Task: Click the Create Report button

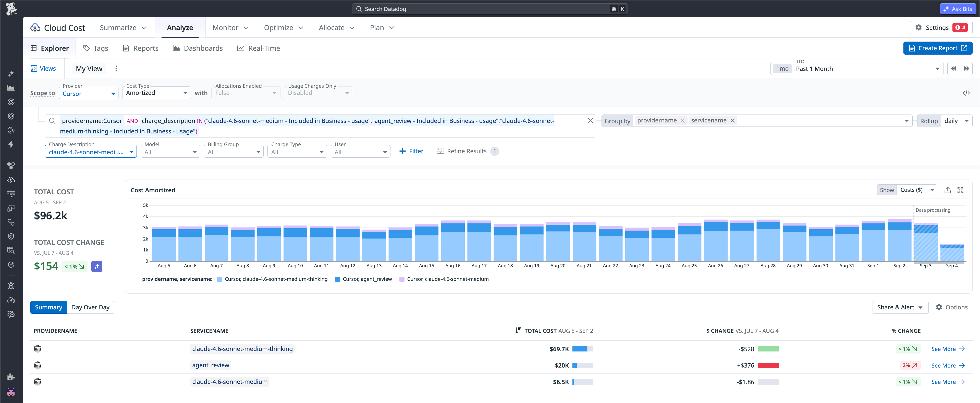Action: [x=938, y=48]
